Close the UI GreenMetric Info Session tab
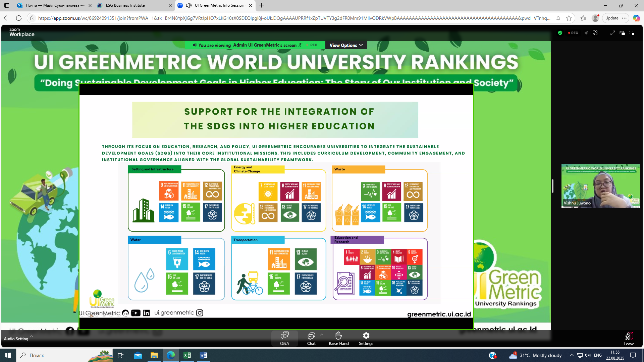 (250, 5)
